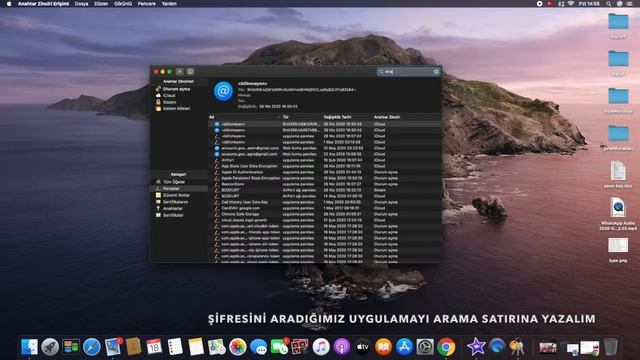Select the iCloud keychain in the sidebar
640x360 pixels.
click(169, 96)
